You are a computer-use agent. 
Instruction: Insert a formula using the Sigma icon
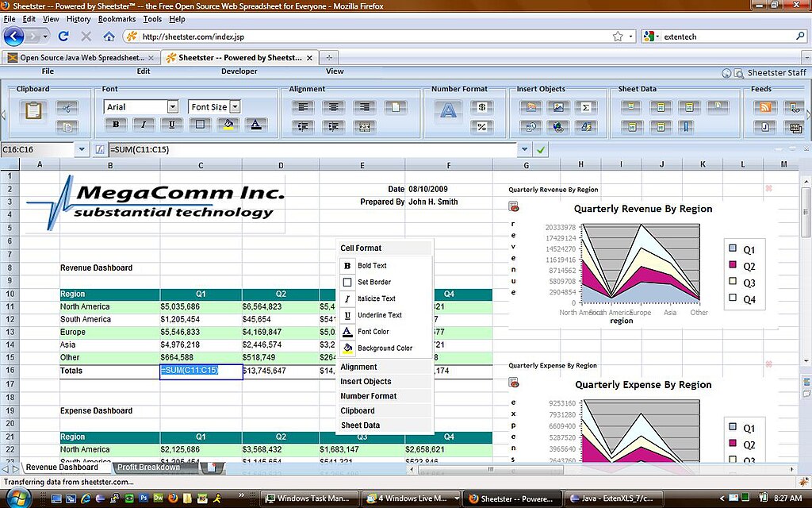[x=586, y=107]
